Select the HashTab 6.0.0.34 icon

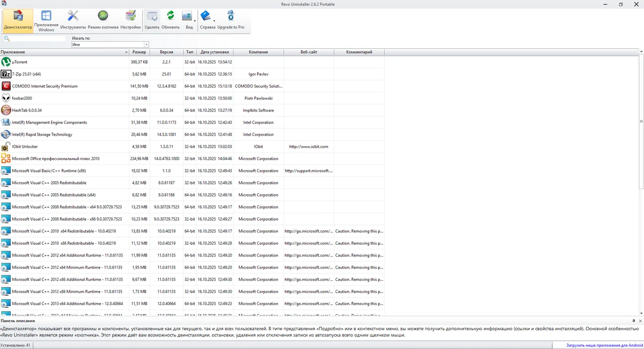[x=6, y=110]
